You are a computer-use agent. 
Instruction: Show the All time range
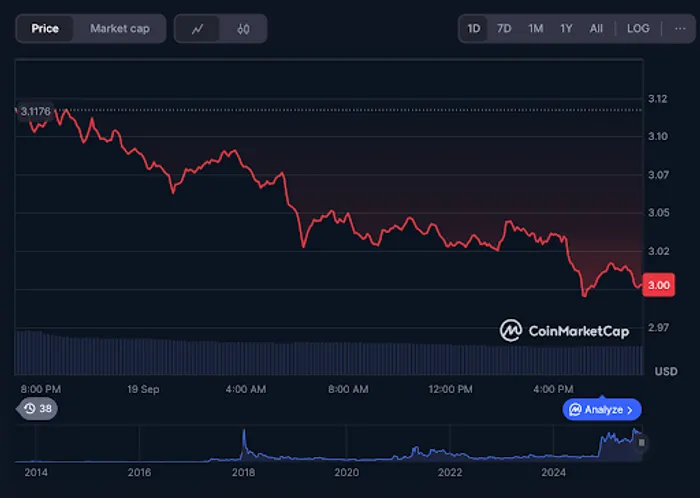pos(596,28)
